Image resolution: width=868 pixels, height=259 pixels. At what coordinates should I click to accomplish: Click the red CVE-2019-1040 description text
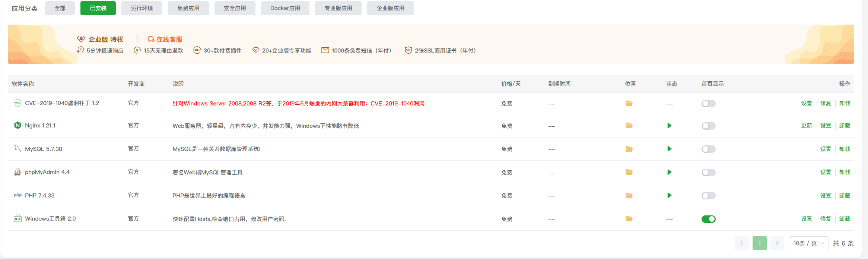299,103
